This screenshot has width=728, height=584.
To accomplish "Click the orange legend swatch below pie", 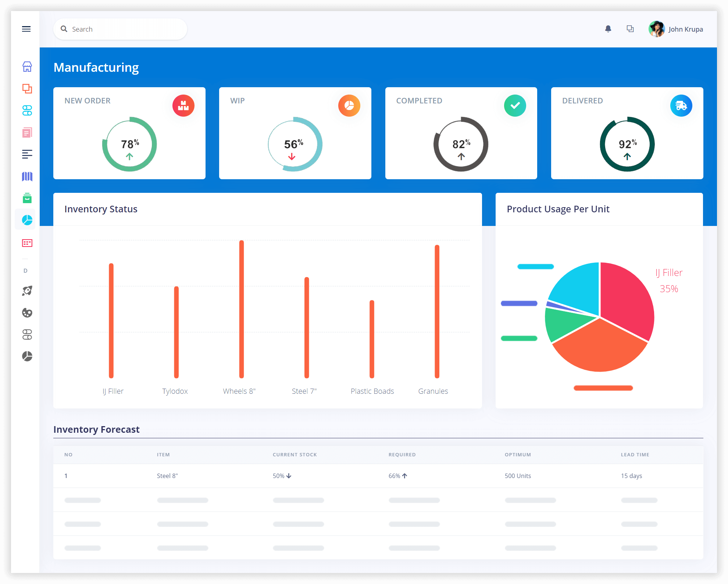I will 603,388.
